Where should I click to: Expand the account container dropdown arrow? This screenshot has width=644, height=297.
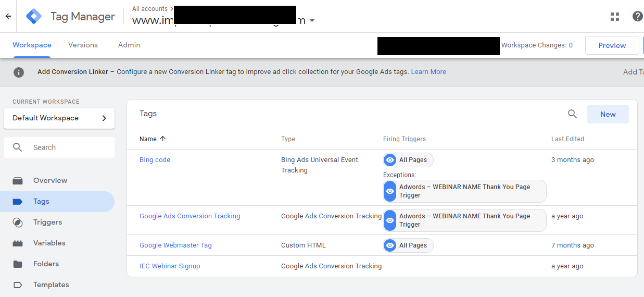pos(312,21)
